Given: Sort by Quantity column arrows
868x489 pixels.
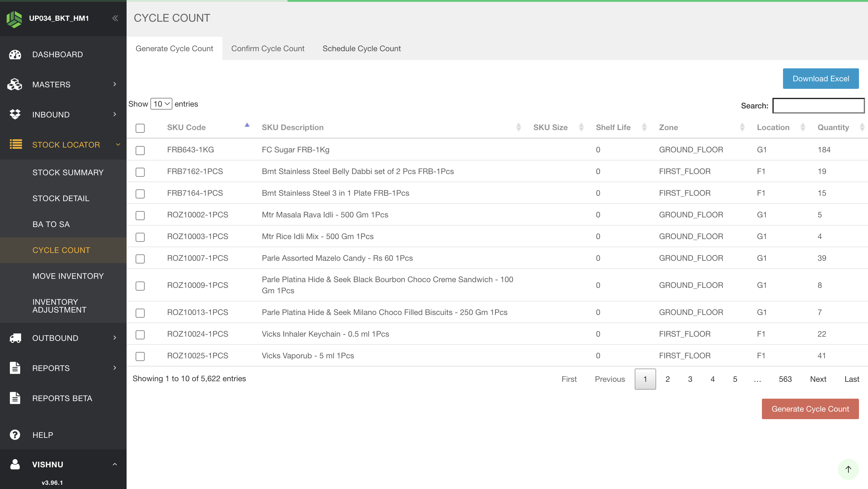Looking at the screenshot, I should click(x=862, y=127).
